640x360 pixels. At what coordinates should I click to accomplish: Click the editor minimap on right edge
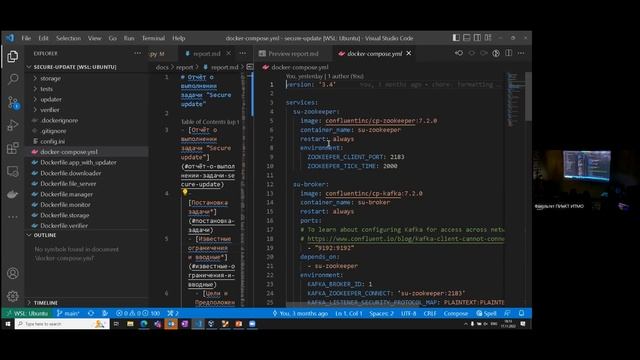coord(515,99)
